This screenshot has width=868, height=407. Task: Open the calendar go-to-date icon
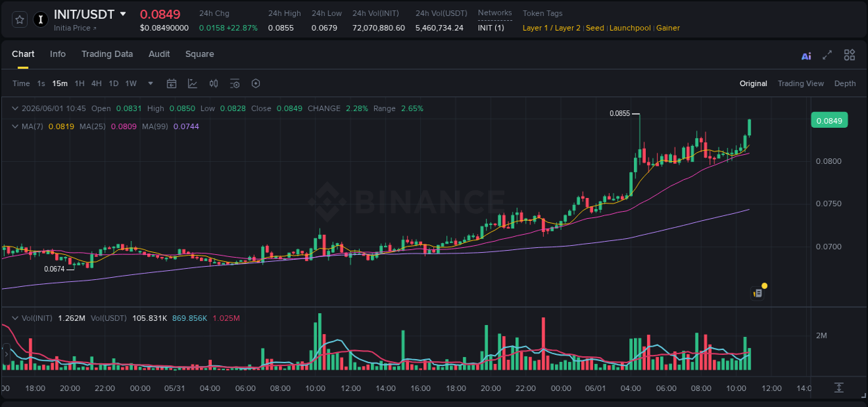coord(172,83)
